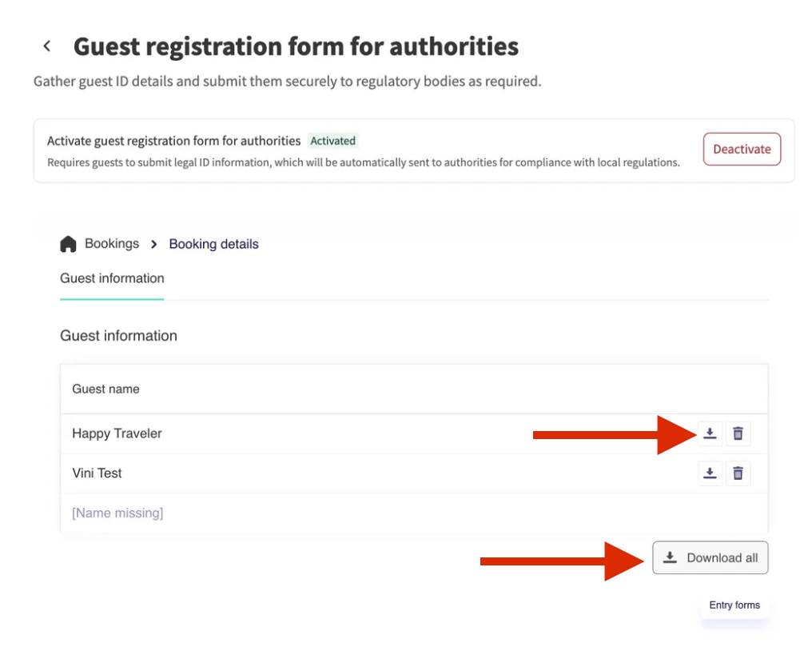Click the Guest name column header

105,389
